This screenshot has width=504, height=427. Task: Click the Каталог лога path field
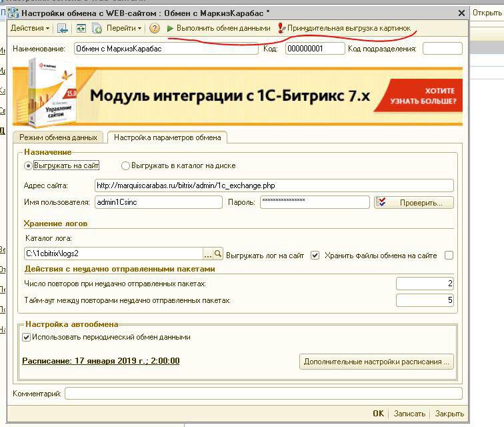pyautogui.click(x=113, y=254)
